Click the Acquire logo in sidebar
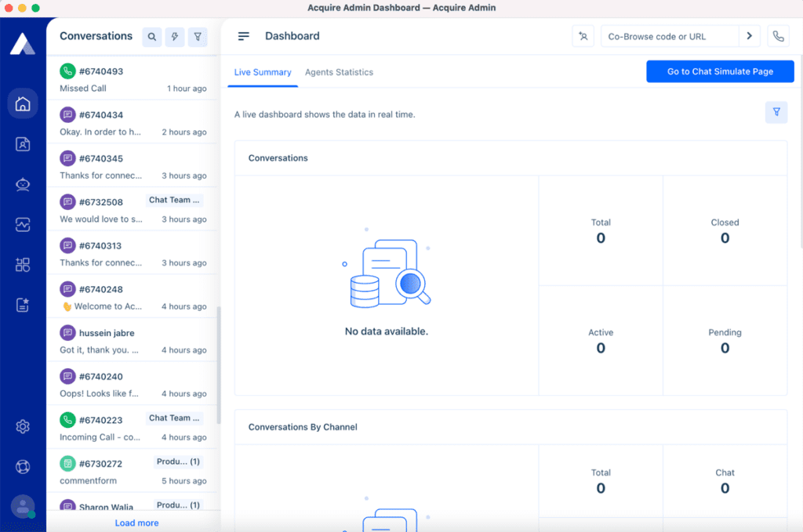This screenshot has width=803, height=532. coord(23,43)
